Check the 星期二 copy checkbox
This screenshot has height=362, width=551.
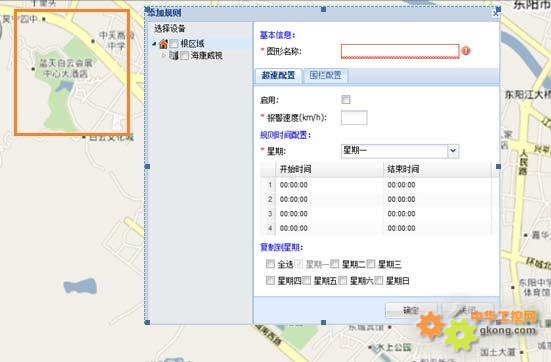coord(335,264)
